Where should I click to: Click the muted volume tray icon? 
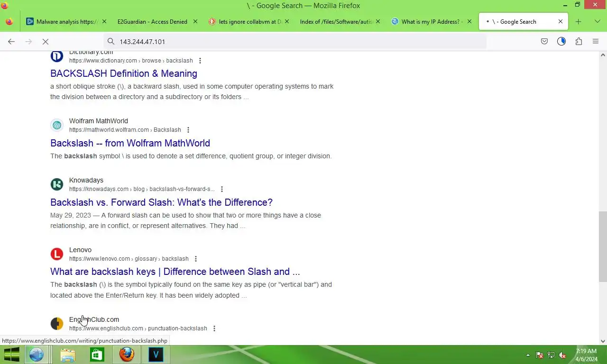(562, 355)
